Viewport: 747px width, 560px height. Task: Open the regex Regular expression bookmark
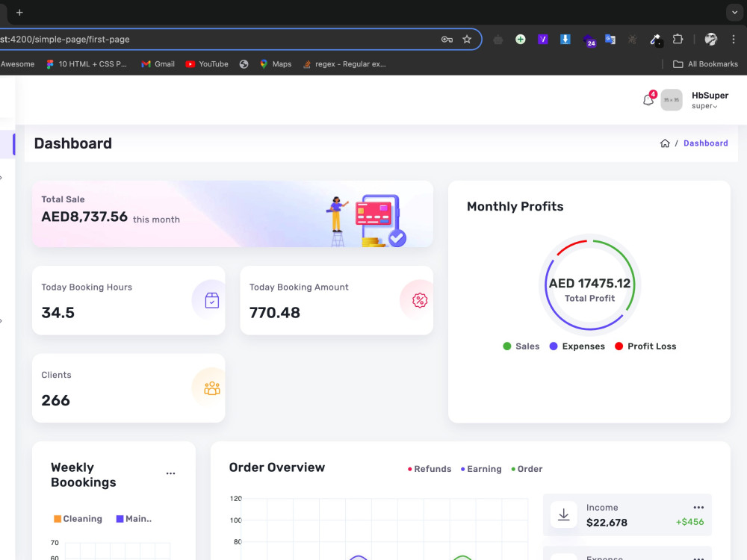click(x=344, y=63)
